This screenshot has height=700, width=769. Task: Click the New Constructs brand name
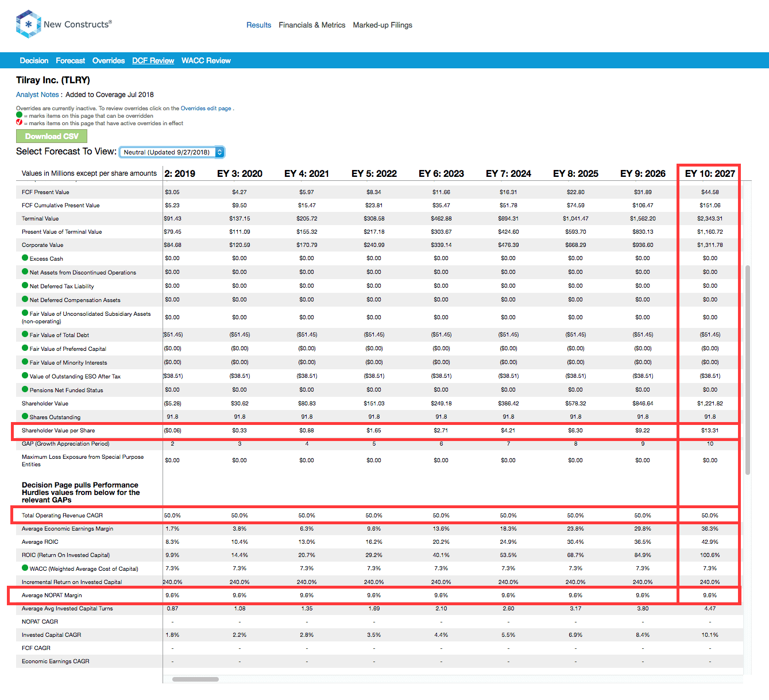(x=78, y=24)
